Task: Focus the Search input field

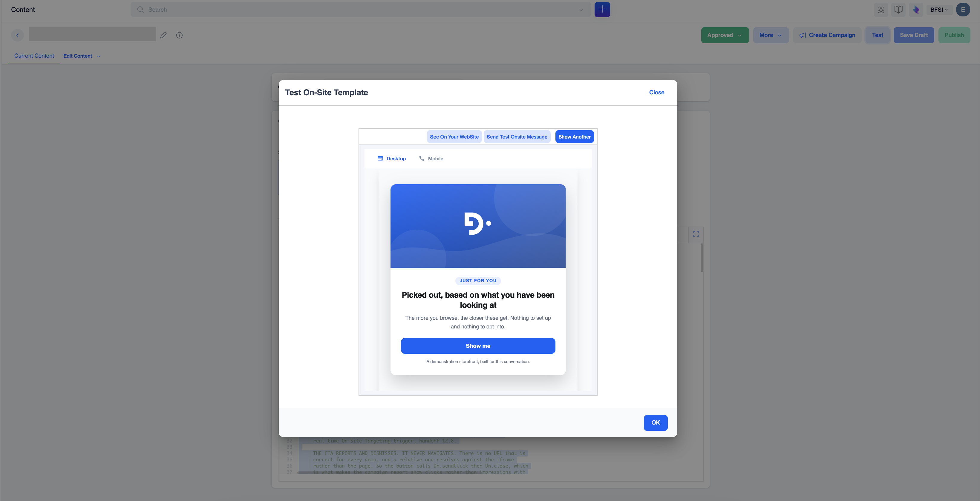Action: click(x=361, y=10)
